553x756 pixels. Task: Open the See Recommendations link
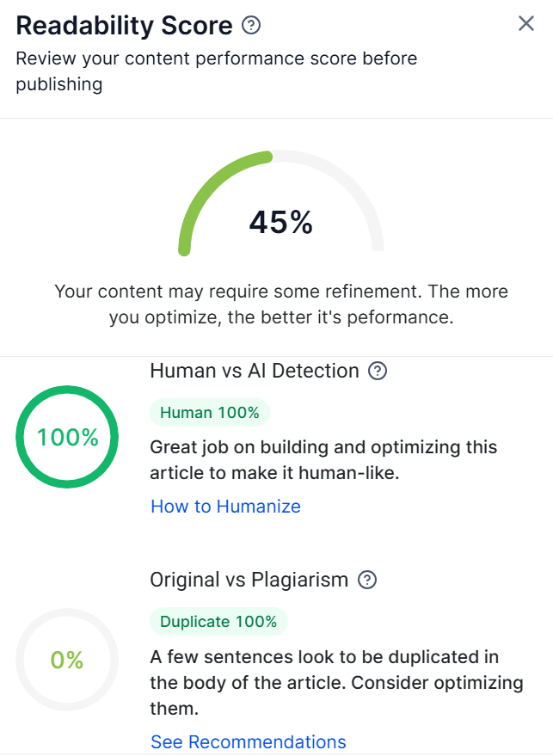[x=248, y=741]
